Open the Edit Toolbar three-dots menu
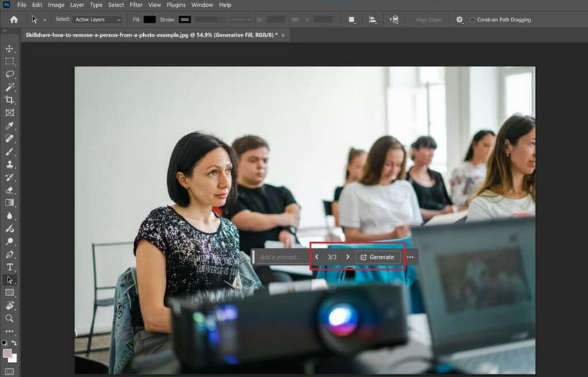Viewport: 588px width, 377px height. pyautogui.click(x=10, y=331)
